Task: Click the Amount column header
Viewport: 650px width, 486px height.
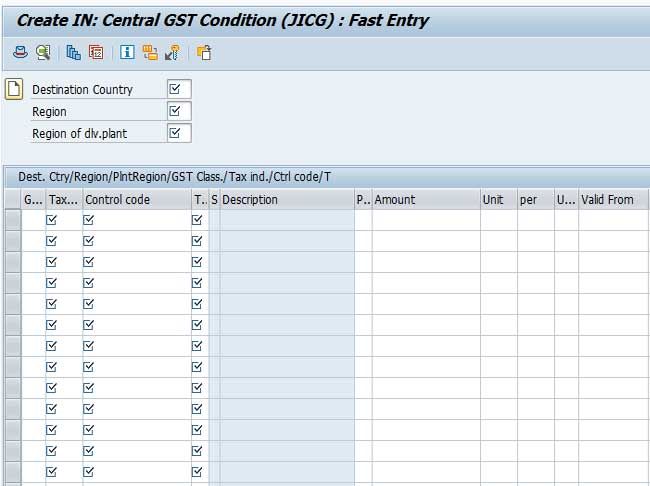Action: (426, 199)
